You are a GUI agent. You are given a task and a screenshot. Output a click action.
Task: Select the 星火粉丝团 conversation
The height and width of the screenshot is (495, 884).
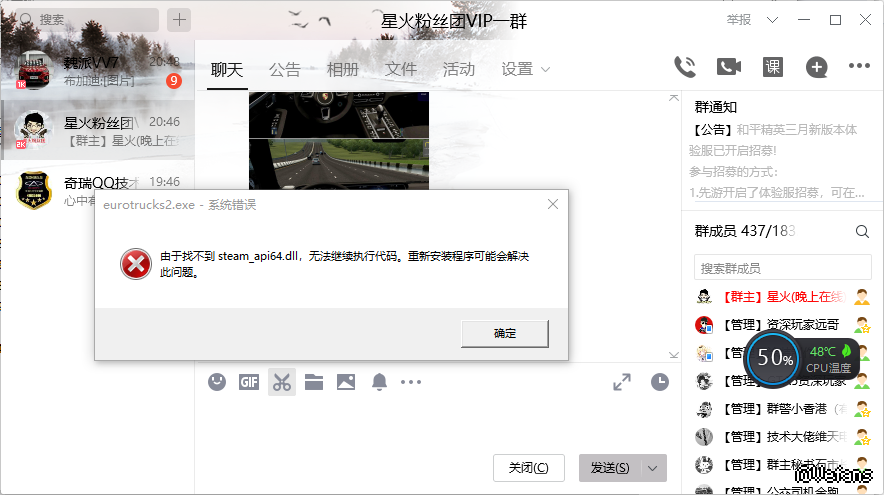click(98, 131)
